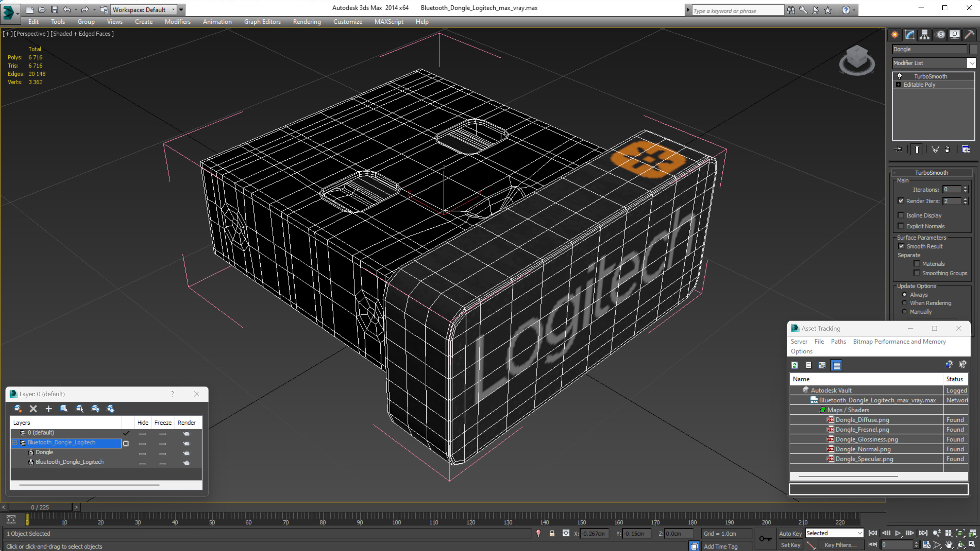
Task: Collapse Bluetooth_Dongle_Logitech layer tree node
Action: pyautogui.click(x=15, y=442)
